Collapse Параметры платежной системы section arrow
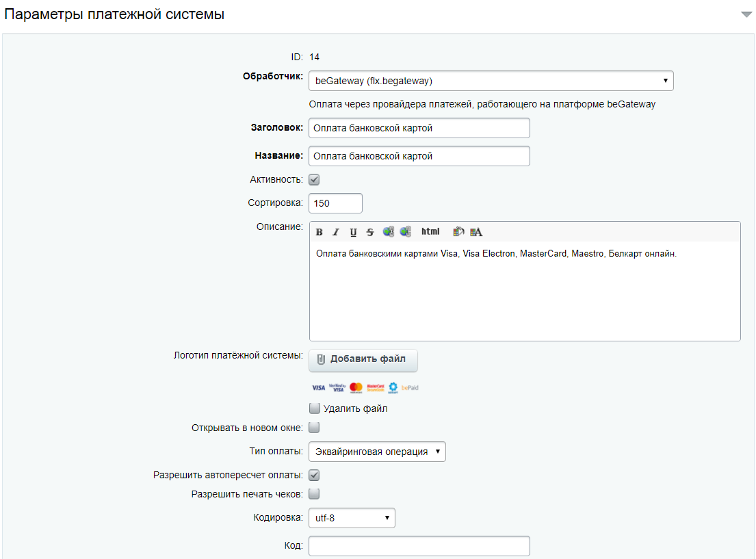The height and width of the screenshot is (559, 756). point(746,14)
